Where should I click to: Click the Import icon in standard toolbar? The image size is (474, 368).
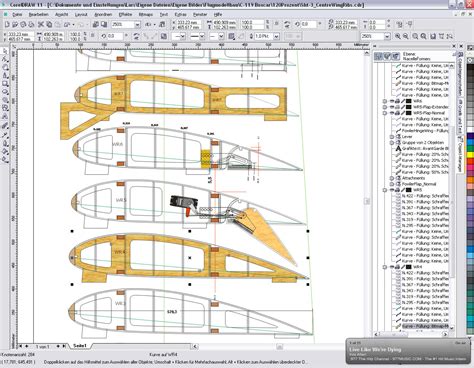click(96, 24)
